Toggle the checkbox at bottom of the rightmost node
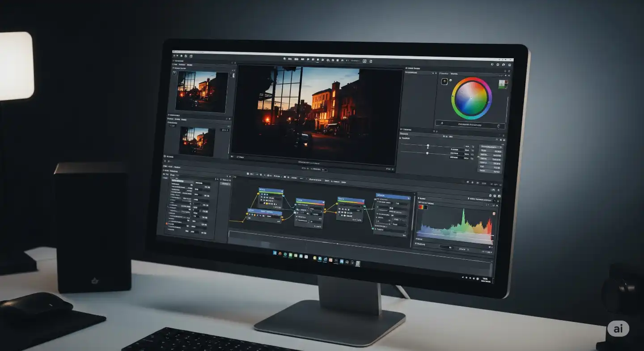Viewport: 644px width, 351px height. [x=375, y=229]
